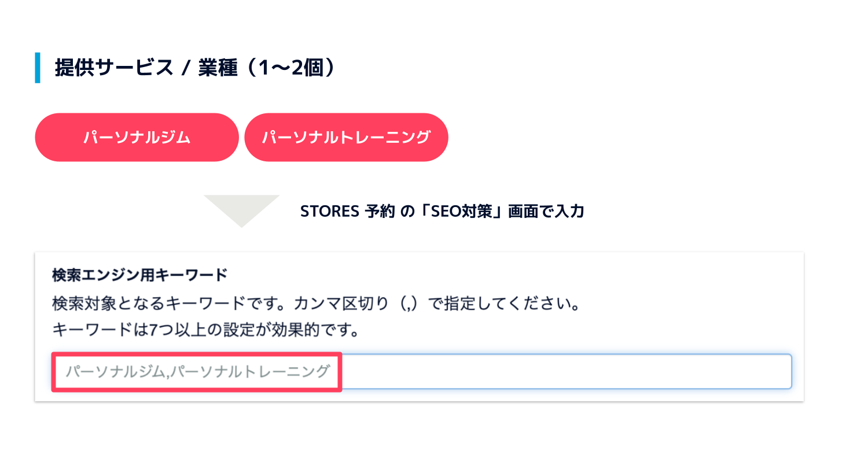Click the STORES 予約 text in caption
868x451 pixels.
click(348, 212)
